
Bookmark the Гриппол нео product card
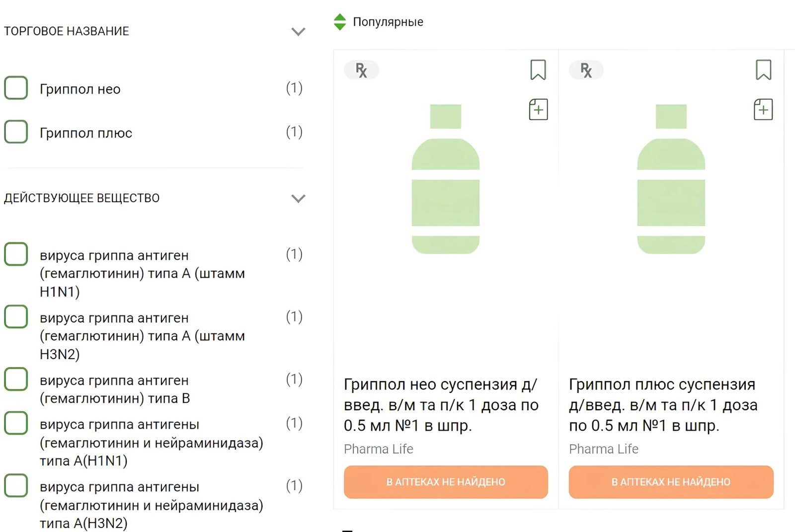click(x=538, y=70)
